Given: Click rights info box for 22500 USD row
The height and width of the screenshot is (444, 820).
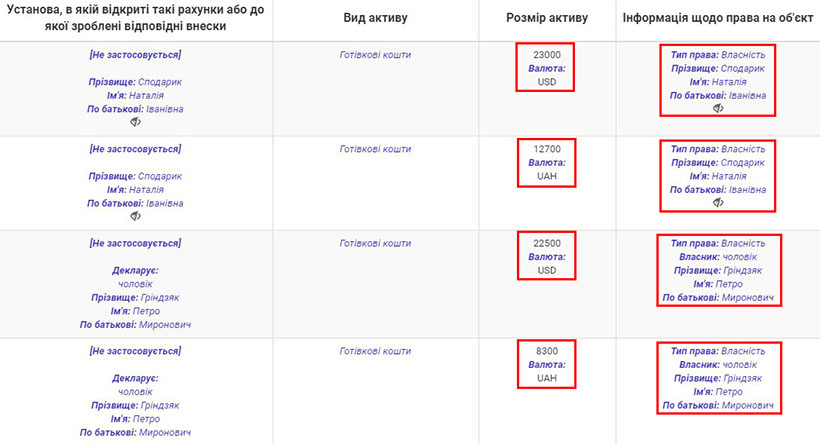Looking at the screenshot, I should 718,270.
